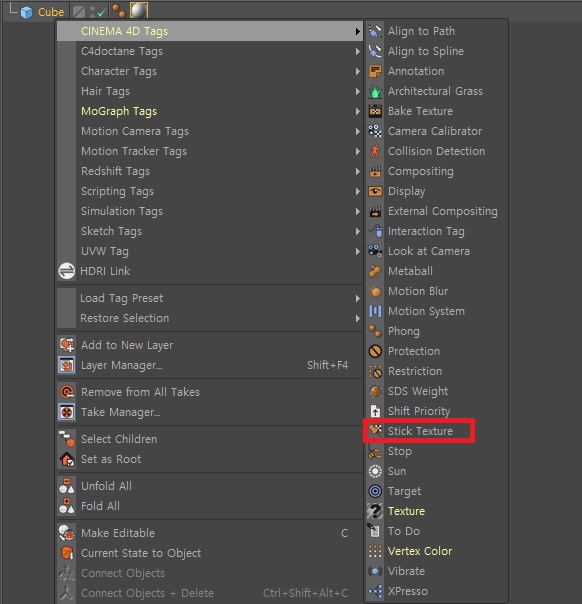Image resolution: width=582 pixels, height=604 pixels.
Task: Click the Cube layer color swatch
Action: pyautogui.click(x=79, y=12)
